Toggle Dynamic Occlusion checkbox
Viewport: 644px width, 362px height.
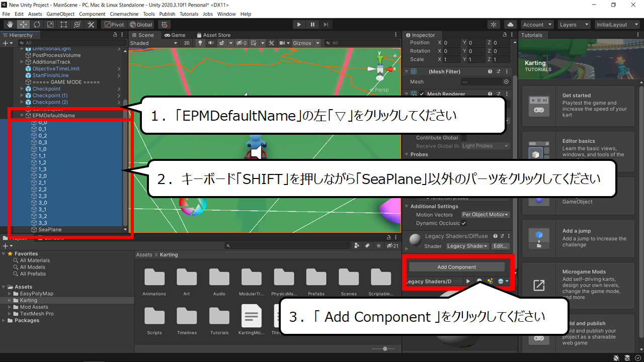tap(464, 223)
